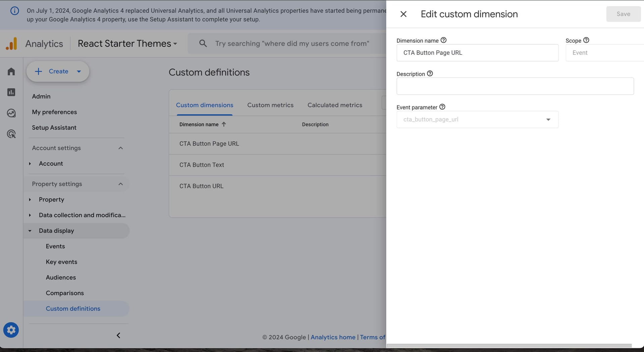
Task: Collapse the sidebar with the chevron arrow
Action: pyautogui.click(x=118, y=336)
